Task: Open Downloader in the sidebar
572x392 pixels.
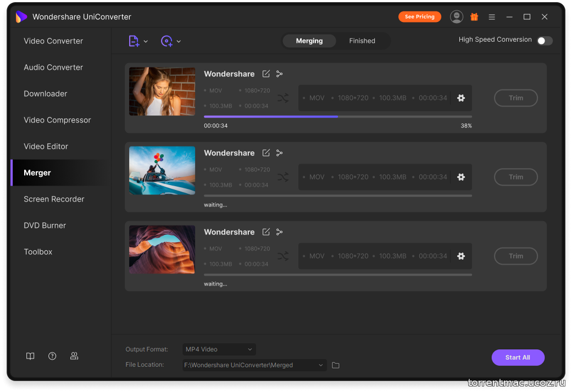Action: [46, 94]
